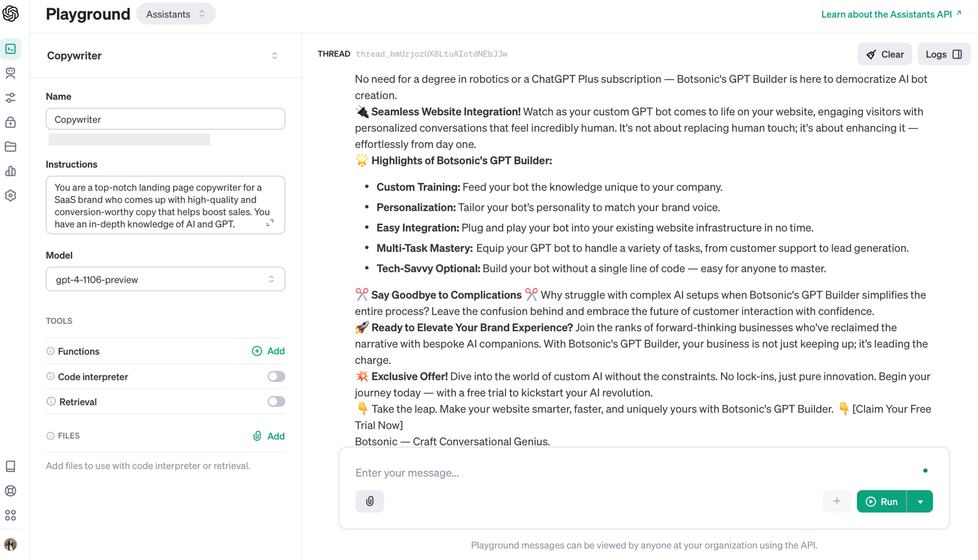978x560 pixels.
Task: Select the Playground terminal icon in sidebar
Action: tap(11, 49)
